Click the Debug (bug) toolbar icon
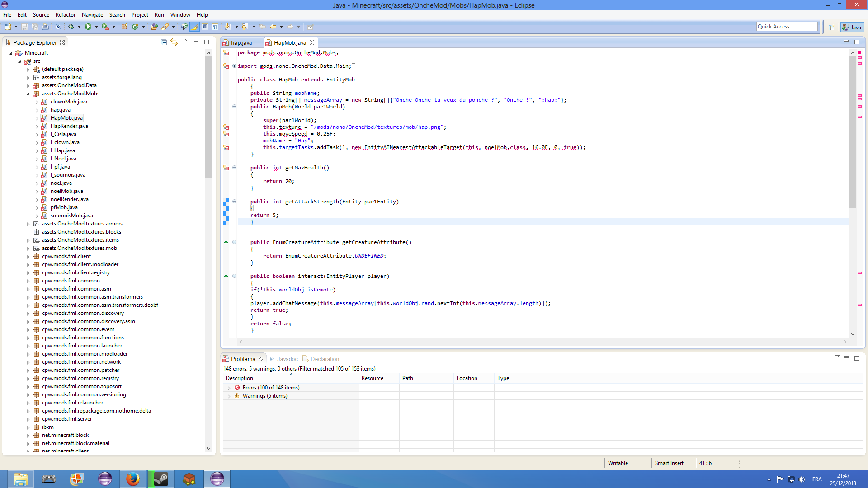868x488 pixels. click(x=71, y=27)
